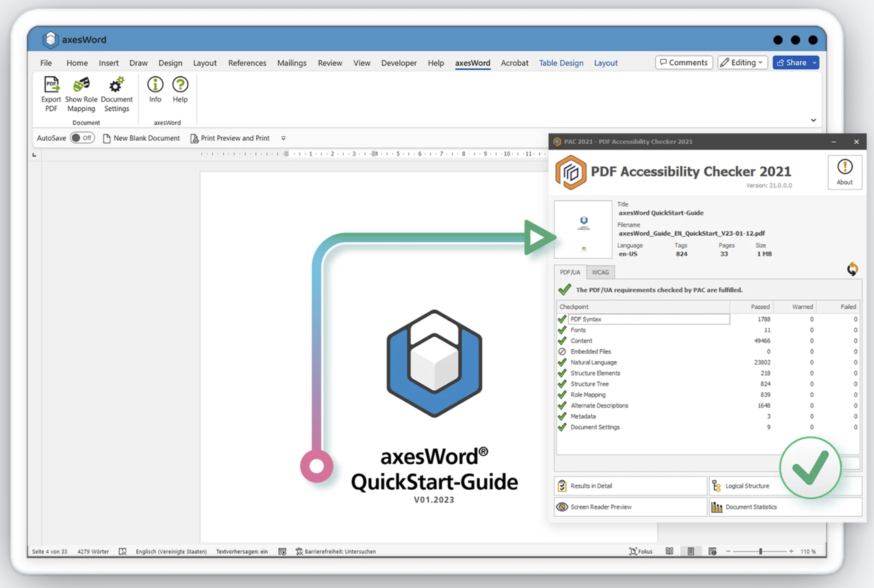The width and height of the screenshot is (874, 588).
Task: Click the axesWord logo in title bar
Action: (50, 39)
